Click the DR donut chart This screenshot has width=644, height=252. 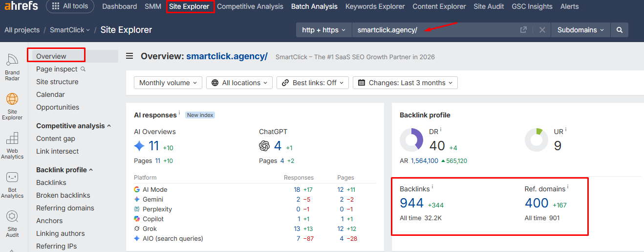[x=411, y=140]
